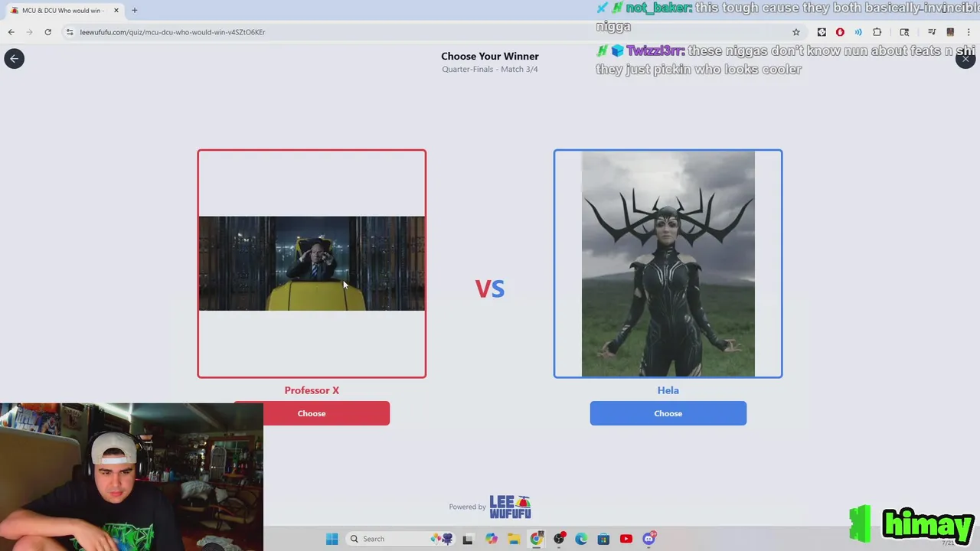Click the address bar URL

pyautogui.click(x=172, y=32)
